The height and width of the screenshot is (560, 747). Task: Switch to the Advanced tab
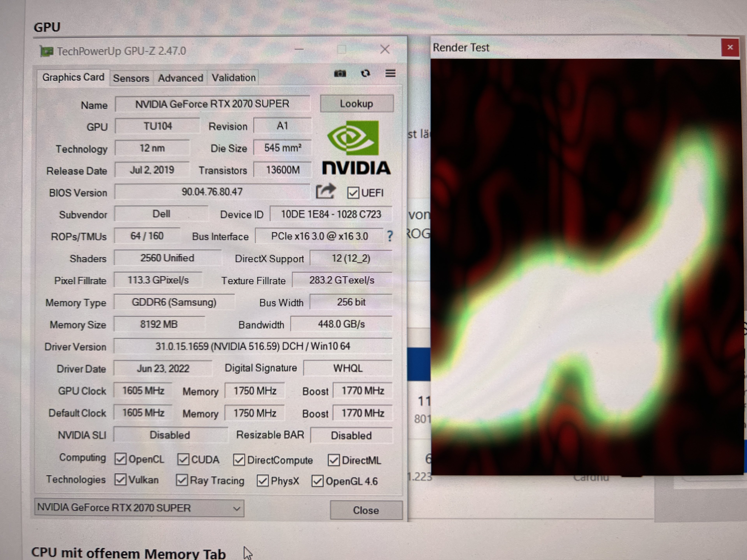click(x=180, y=78)
